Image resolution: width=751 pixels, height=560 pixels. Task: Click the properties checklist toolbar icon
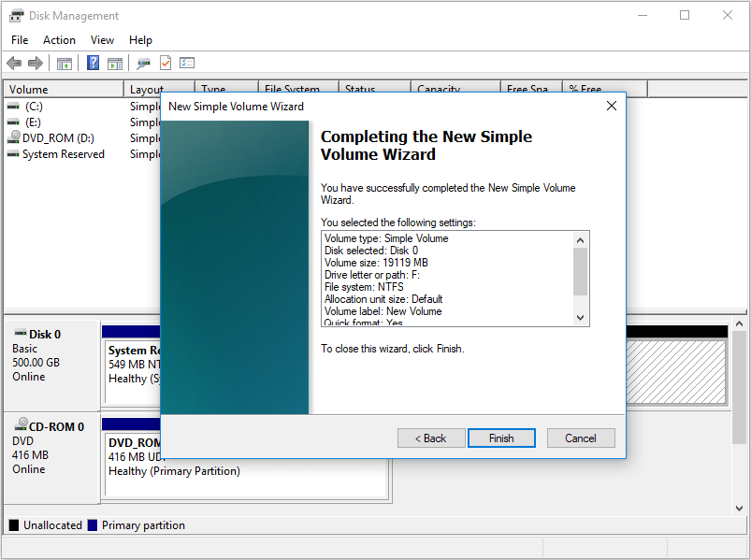point(186,63)
